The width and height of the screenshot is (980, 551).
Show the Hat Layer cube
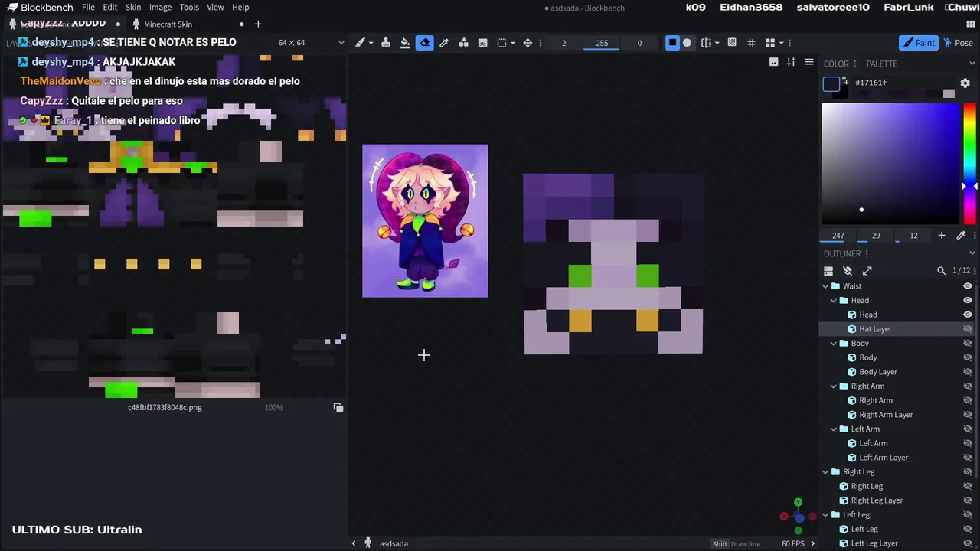[x=968, y=329]
